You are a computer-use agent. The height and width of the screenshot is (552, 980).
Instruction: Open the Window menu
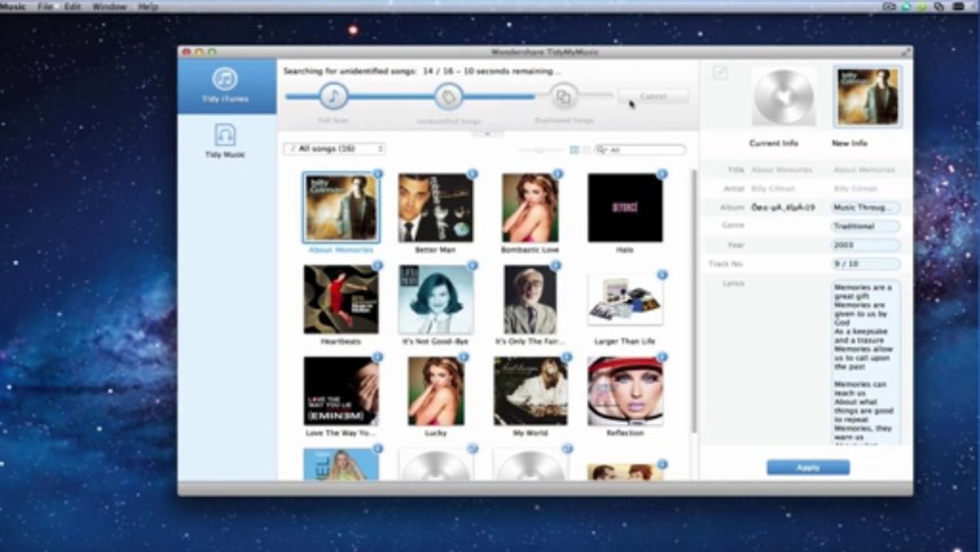pos(110,6)
